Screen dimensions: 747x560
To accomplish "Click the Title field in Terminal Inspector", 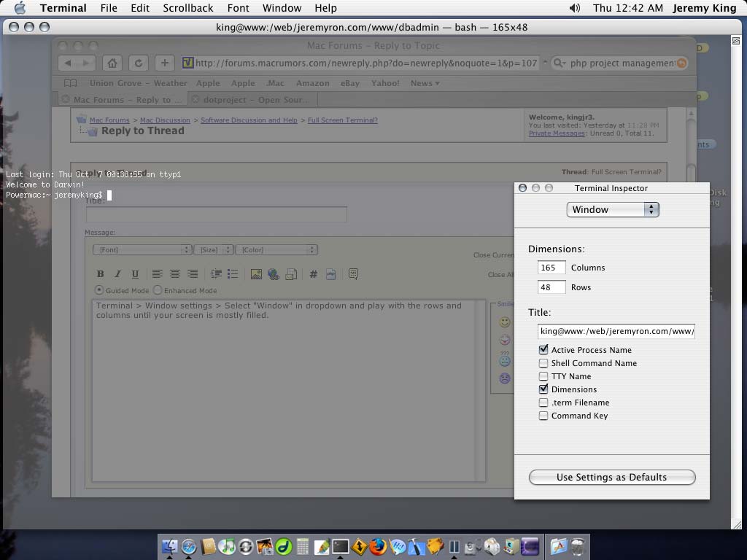I will point(616,331).
